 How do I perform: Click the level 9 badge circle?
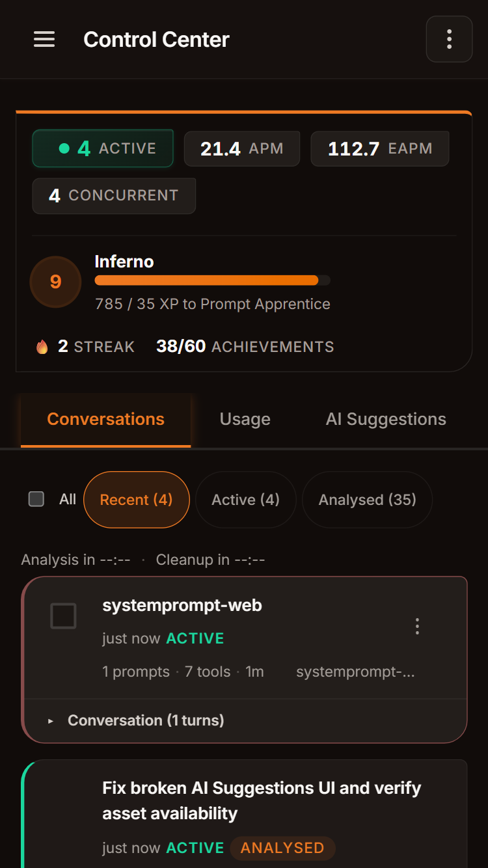click(x=55, y=282)
